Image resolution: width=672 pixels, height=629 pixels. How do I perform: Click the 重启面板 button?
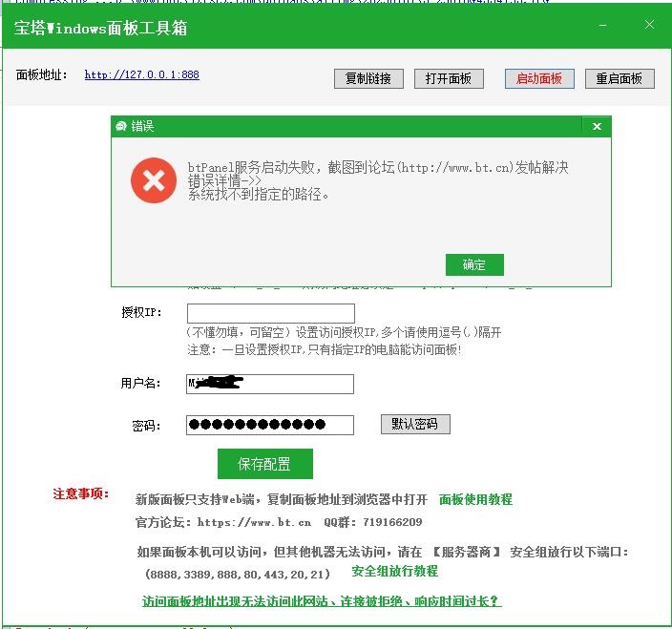pyautogui.click(x=619, y=79)
